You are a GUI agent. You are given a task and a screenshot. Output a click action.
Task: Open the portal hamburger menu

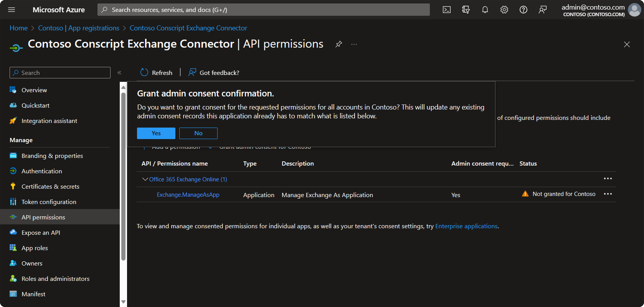[x=12, y=10]
